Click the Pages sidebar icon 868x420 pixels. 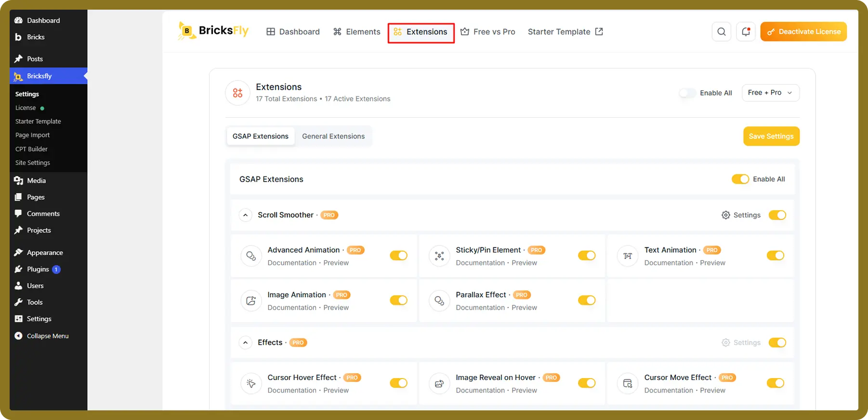[18, 197]
